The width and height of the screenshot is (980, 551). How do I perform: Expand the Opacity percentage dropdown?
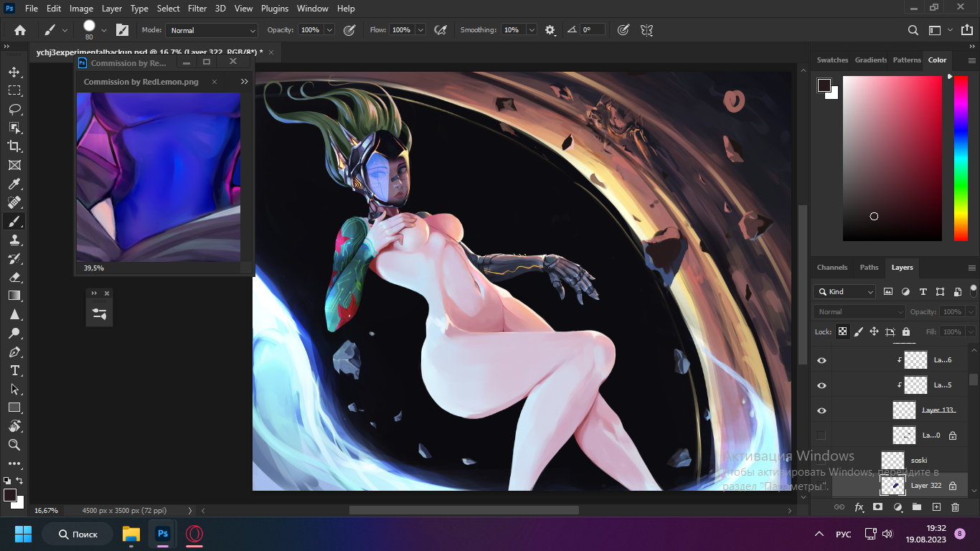click(329, 30)
